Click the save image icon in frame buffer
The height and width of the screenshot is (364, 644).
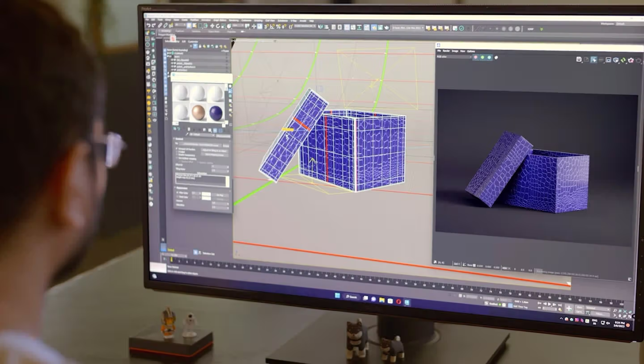pyautogui.click(x=579, y=59)
